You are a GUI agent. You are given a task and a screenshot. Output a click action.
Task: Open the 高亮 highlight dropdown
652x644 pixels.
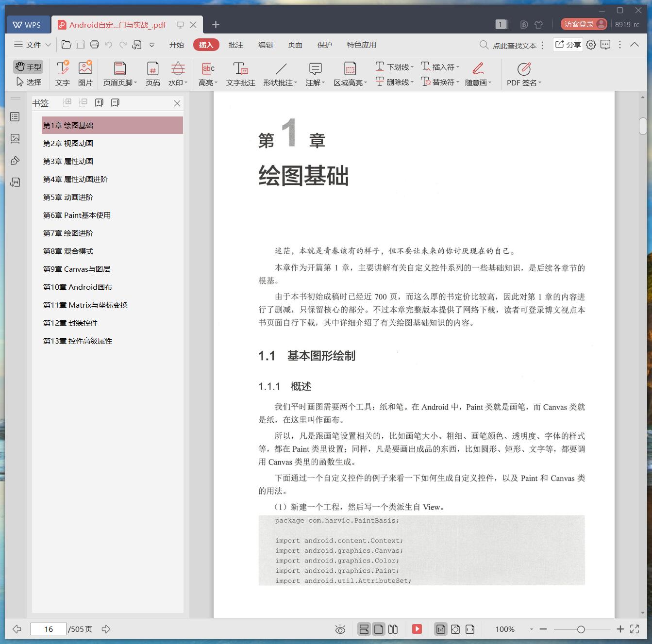coord(208,74)
